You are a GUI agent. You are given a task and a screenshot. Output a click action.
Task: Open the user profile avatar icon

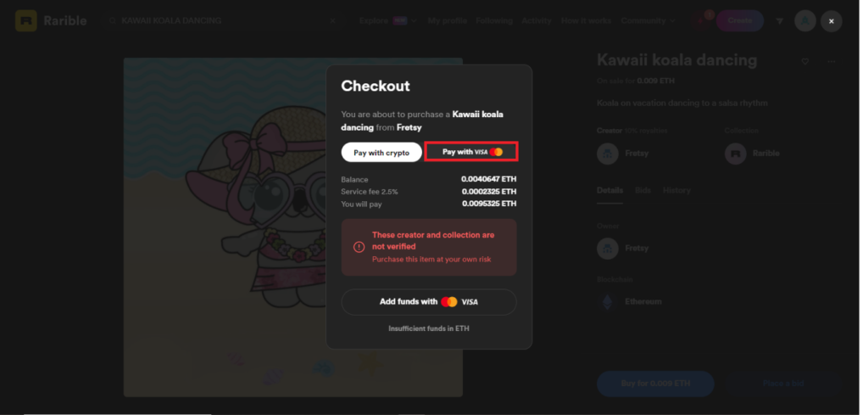coord(805,21)
